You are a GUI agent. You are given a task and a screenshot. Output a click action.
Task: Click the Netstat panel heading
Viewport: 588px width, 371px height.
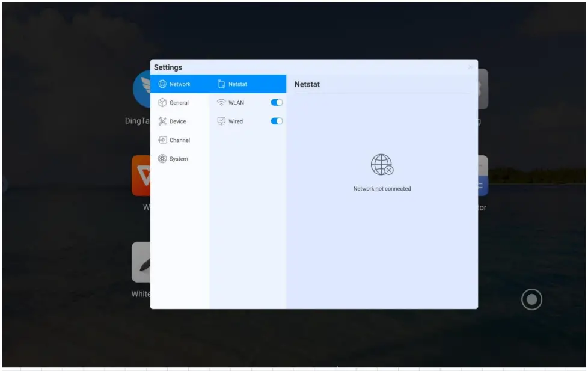307,84
